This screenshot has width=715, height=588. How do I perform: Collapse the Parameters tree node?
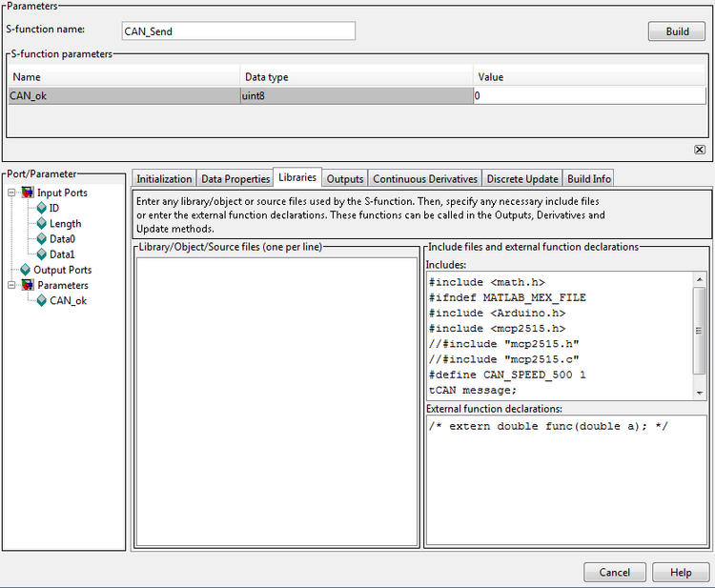[x=11, y=285]
